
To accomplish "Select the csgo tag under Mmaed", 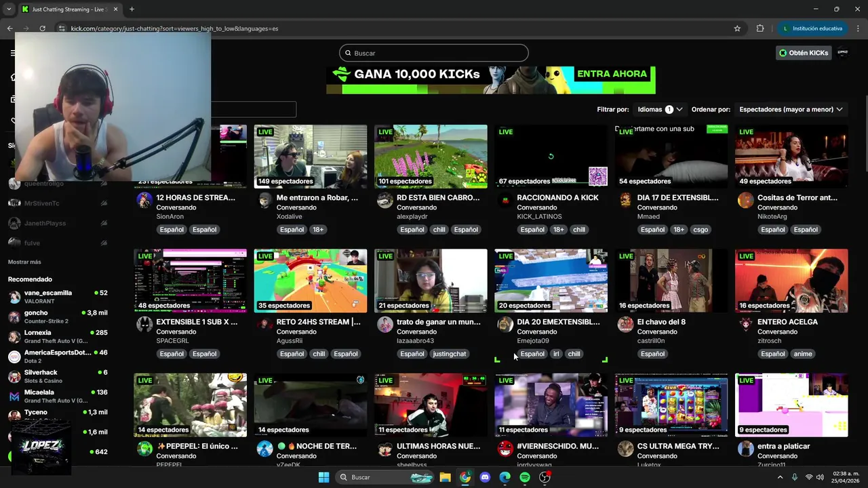I will (701, 230).
